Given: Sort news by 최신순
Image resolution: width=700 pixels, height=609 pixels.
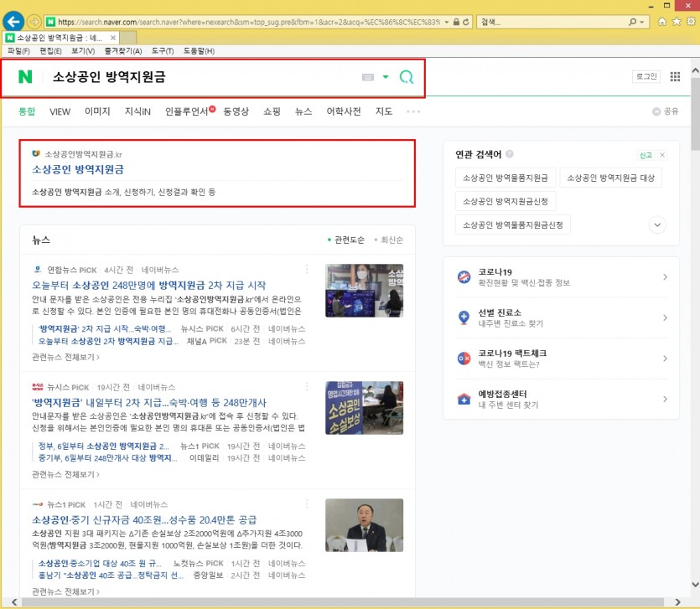Looking at the screenshot, I should pos(387,240).
